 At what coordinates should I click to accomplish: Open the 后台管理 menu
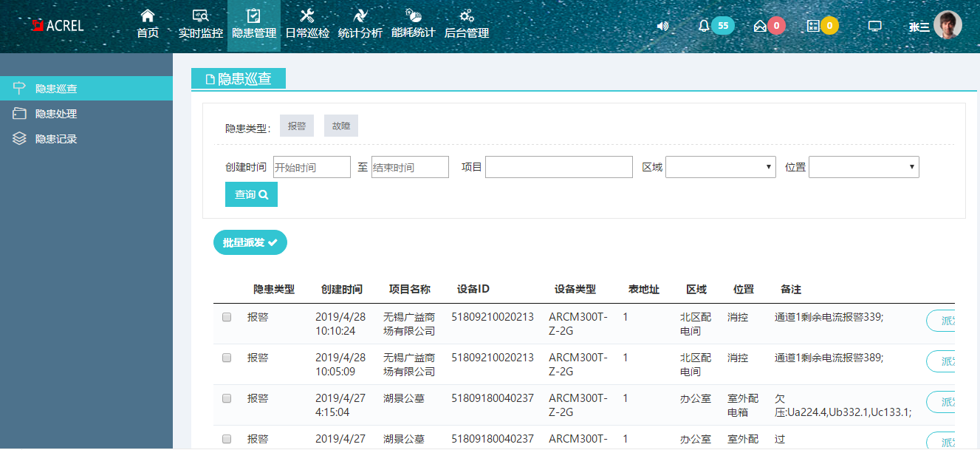(x=467, y=24)
